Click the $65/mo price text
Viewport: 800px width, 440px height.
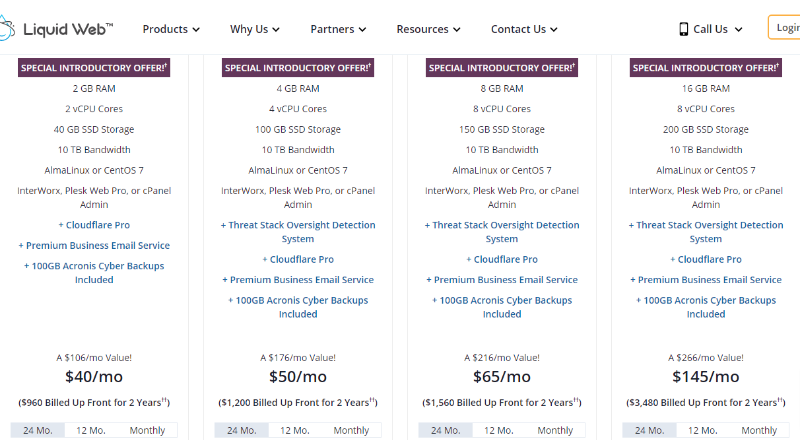[x=502, y=377]
